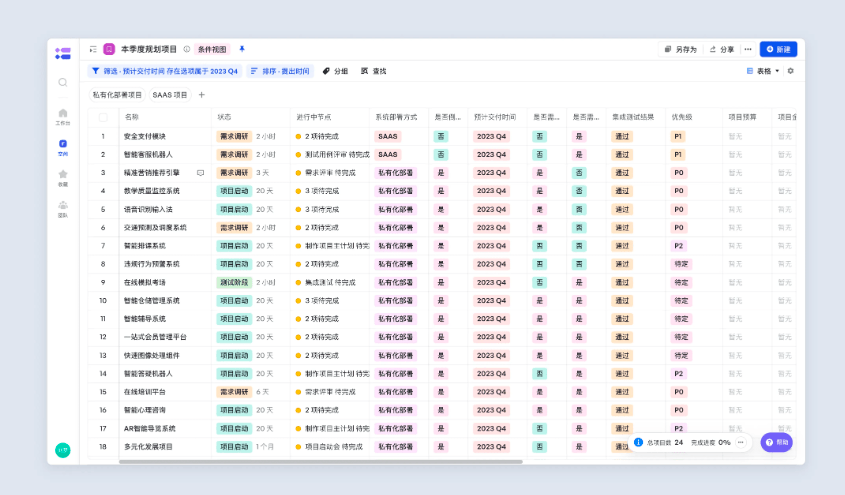Open the three-dot menu in summary bar
This screenshot has width=845, height=495.
[741, 442]
